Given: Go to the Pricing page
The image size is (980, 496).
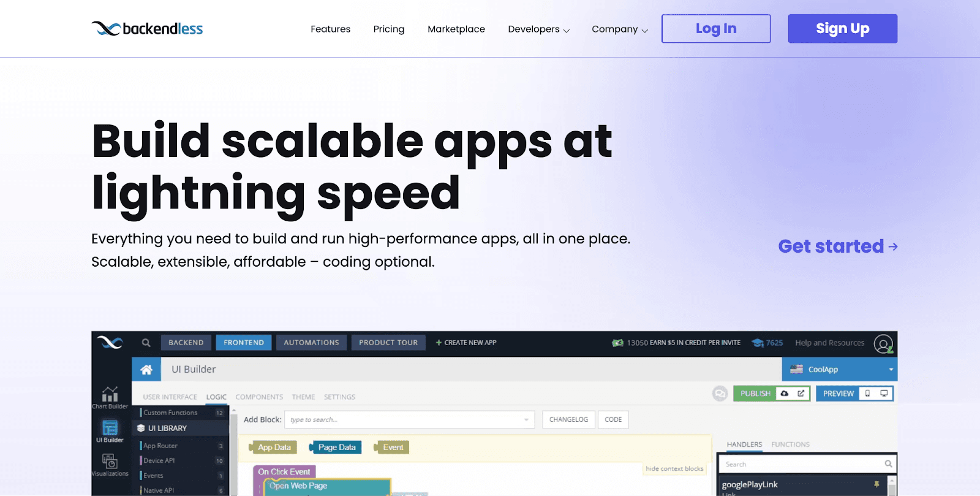Looking at the screenshot, I should [389, 29].
